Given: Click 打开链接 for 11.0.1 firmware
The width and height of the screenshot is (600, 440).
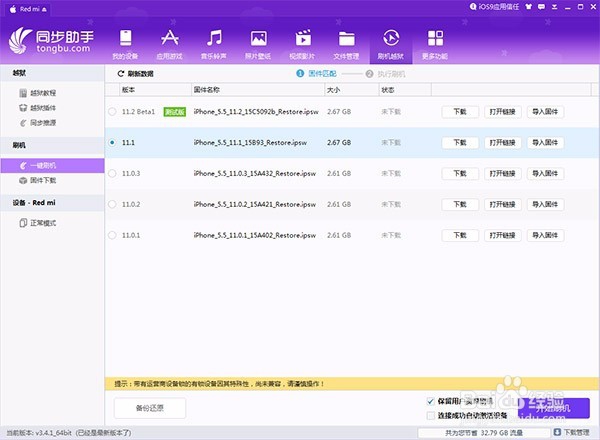Looking at the screenshot, I should pyautogui.click(x=502, y=235).
